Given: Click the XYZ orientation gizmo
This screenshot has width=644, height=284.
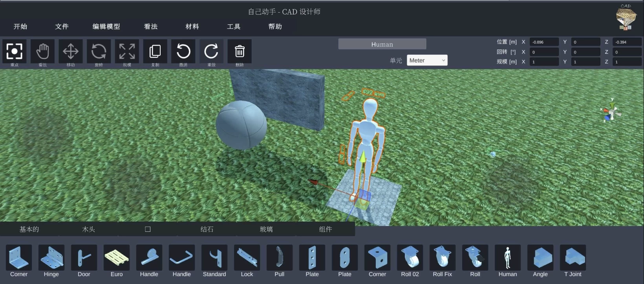Looking at the screenshot, I should [x=611, y=112].
